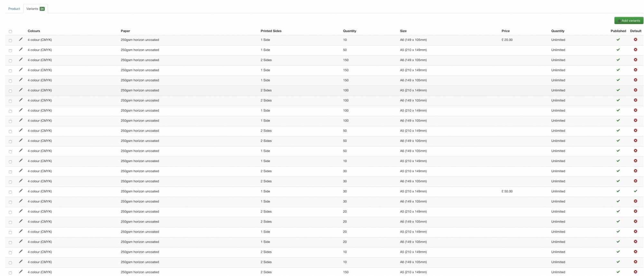
Task: Edit the 2 Sides, 100, A5 variant
Action: pos(21,90)
